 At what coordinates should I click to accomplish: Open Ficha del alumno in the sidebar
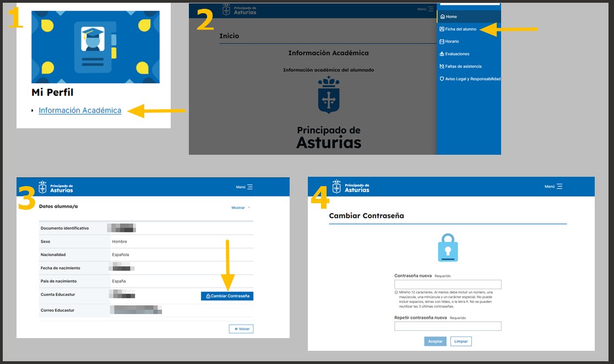pyautogui.click(x=460, y=29)
